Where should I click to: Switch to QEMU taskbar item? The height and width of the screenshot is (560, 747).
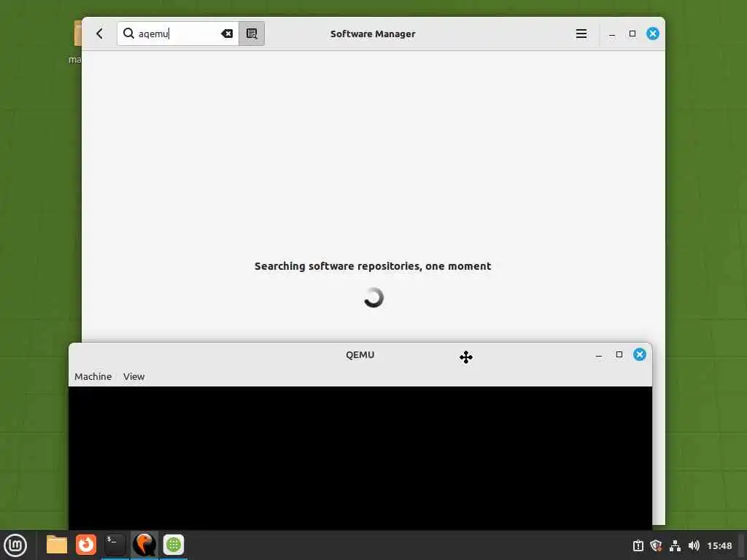[144, 545]
